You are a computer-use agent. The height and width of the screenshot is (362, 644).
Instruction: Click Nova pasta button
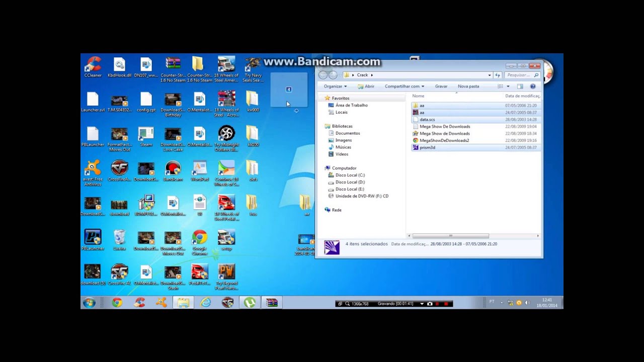(x=468, y=86)
